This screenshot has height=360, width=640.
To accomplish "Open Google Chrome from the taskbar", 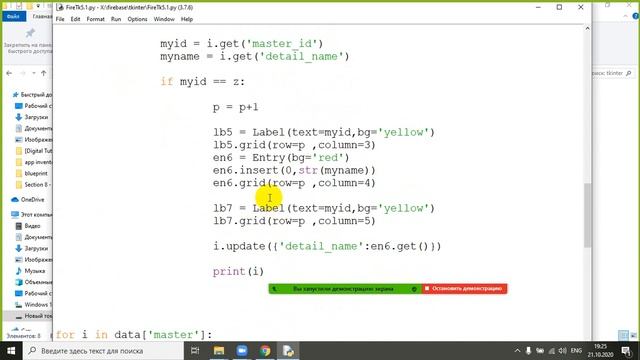I will click(265, 351).
